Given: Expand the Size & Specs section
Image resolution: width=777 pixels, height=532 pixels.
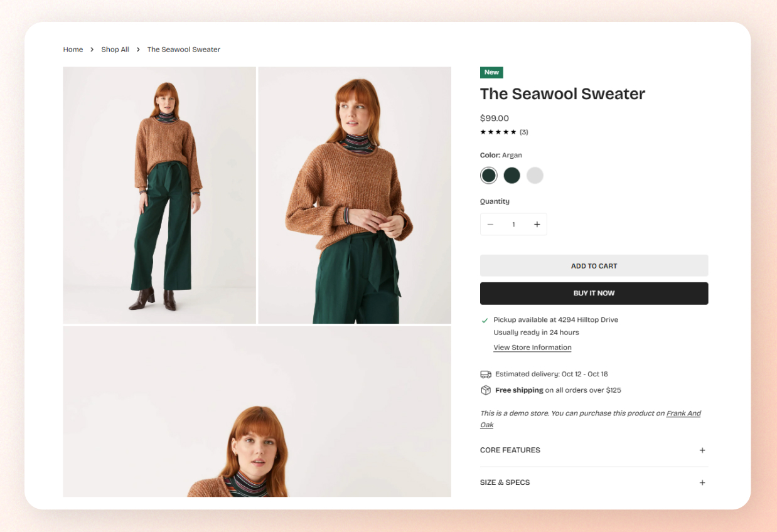Looking at the screenshot, I should 594,482.
